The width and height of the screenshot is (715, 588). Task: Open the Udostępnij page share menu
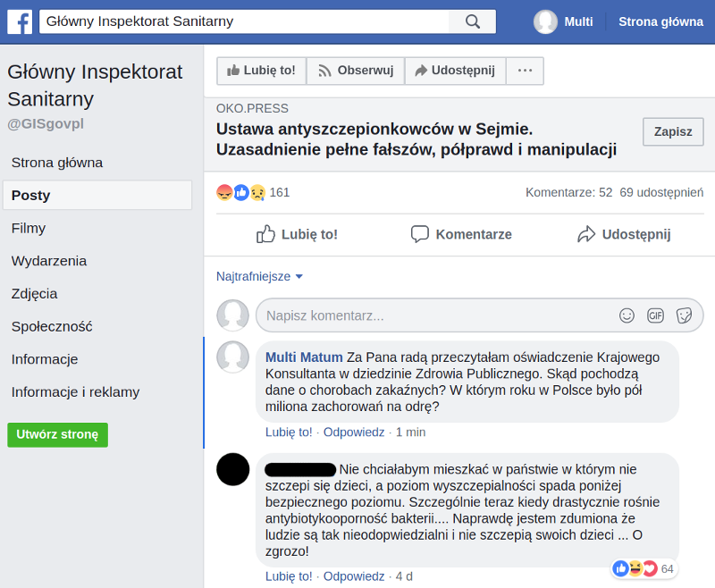coord(455,71)
